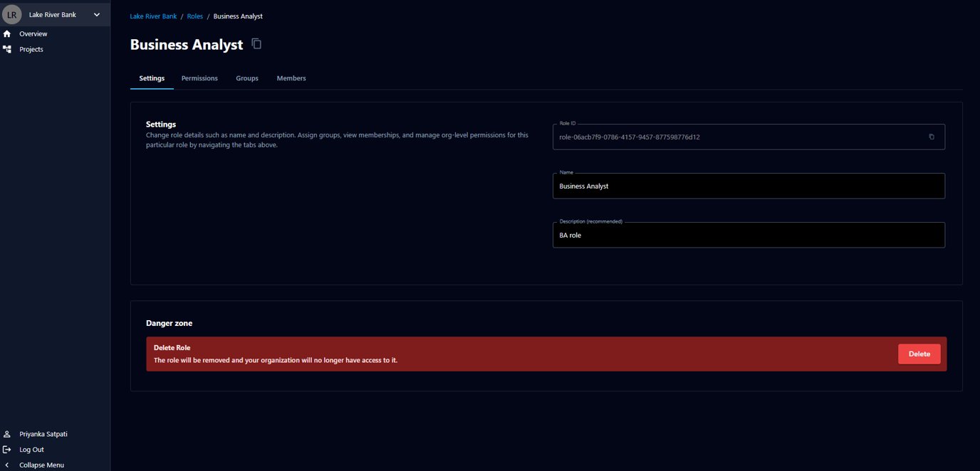Screen dimensions: 980x471
Task: Expand the Lake River Bank organization dropdown
Action: 97,14
